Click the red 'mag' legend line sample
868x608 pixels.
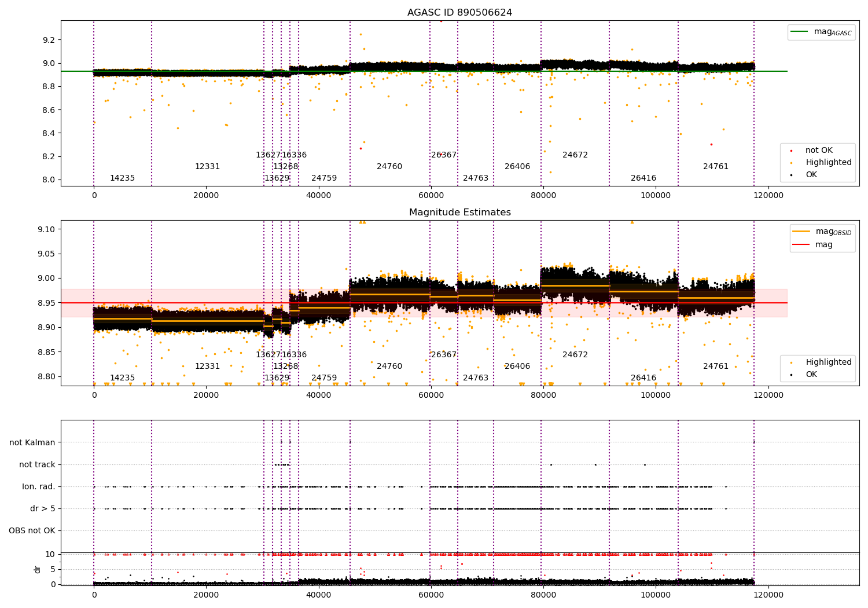(801, 244)
